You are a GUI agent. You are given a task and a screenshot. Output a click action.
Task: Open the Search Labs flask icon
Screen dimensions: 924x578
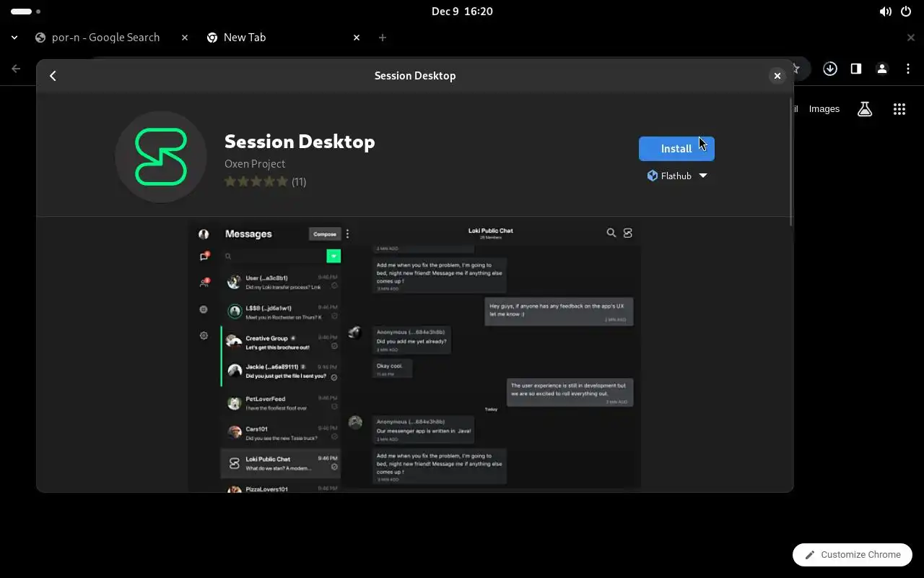click(865, 109)
